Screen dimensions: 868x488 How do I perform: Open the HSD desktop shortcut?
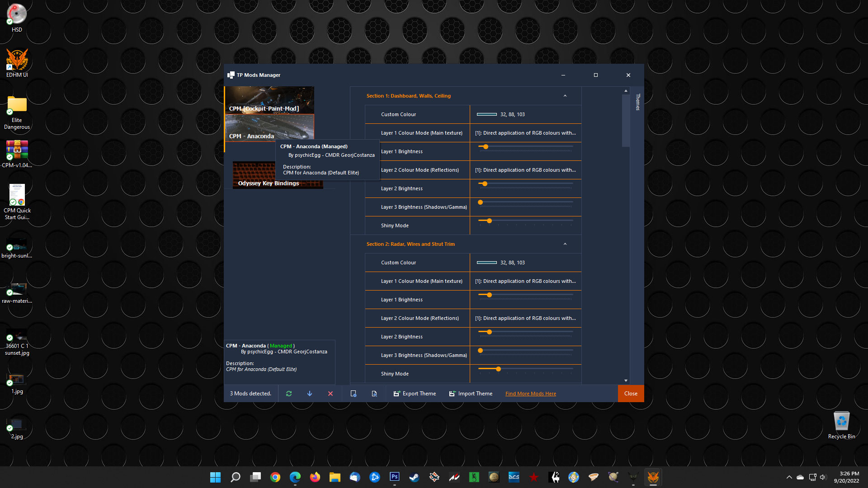(17, 18)
